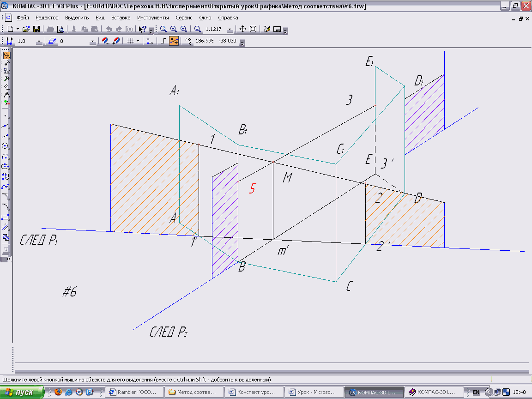Open the view scale 1.0 dropdown
The width and height of the screenshot is (532, 399).
coord(39,42)
